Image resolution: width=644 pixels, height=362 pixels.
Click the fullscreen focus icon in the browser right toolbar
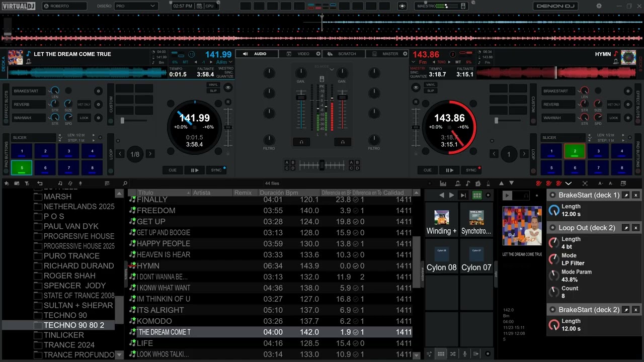tap(585, 184)
